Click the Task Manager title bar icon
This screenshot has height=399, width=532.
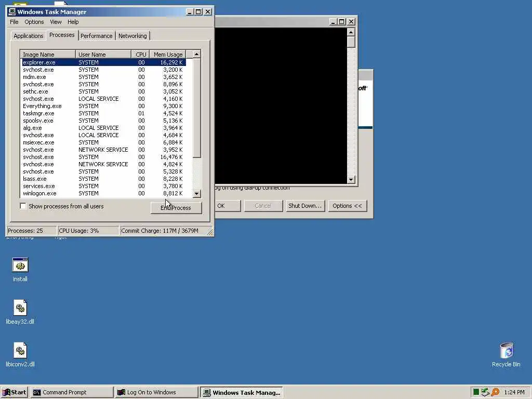coord(12,11)
